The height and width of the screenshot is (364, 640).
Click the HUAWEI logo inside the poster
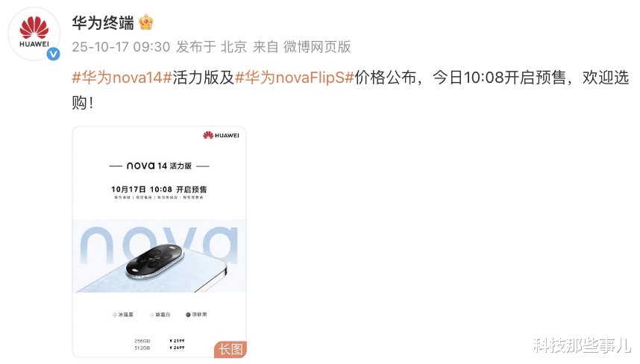(221, 136)
